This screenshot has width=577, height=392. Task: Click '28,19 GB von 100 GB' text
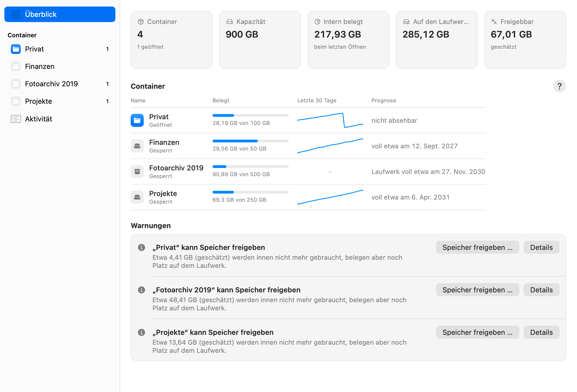(241, 123)
